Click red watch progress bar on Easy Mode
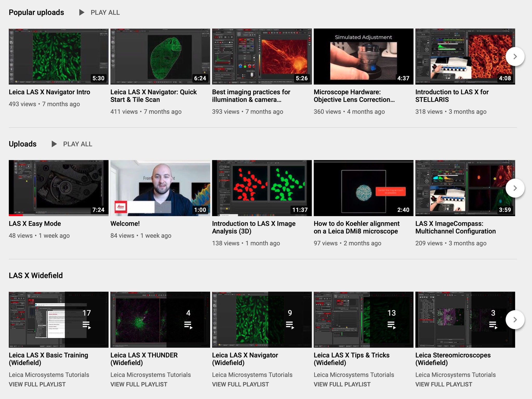 click(16, 215)
